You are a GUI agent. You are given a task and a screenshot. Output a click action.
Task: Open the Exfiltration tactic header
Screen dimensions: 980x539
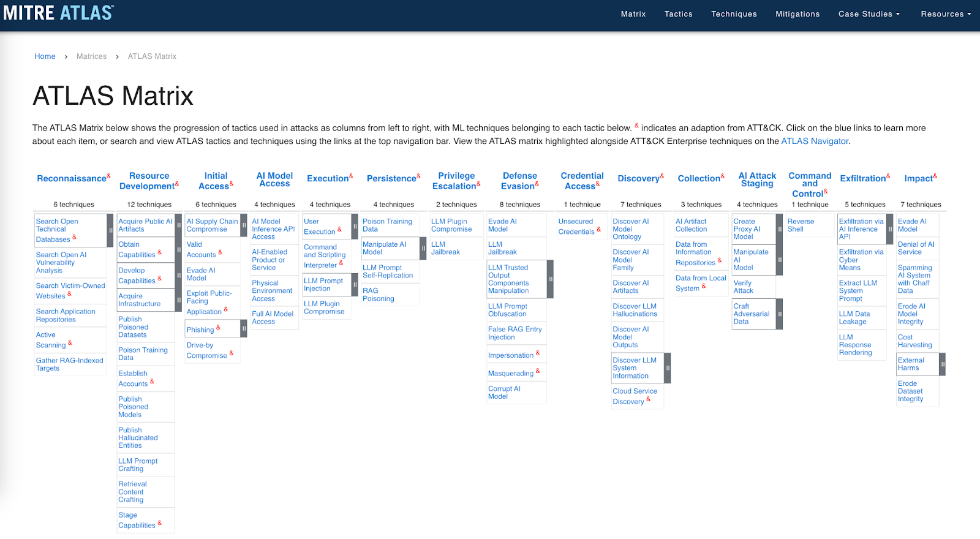(x=863, y=179)
